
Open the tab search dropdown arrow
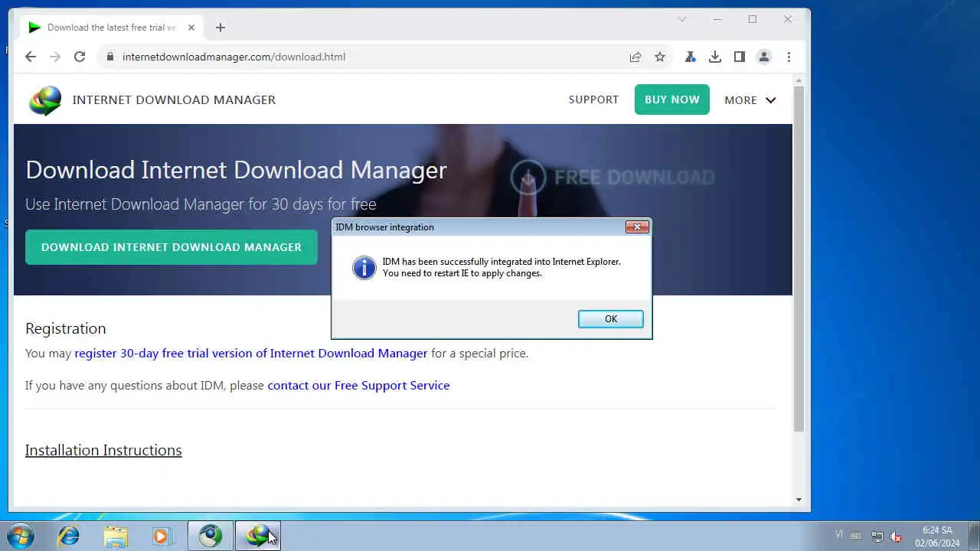point(682,19)
